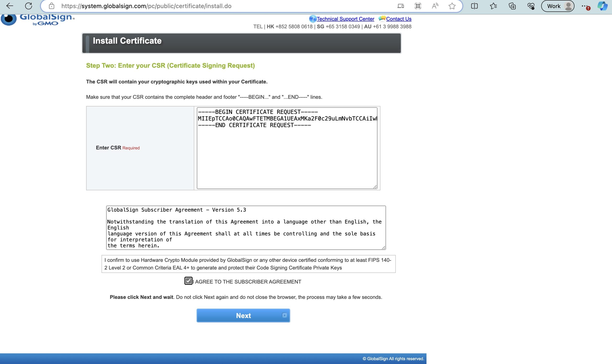Click the address bar URL

[x=146, y=6]
